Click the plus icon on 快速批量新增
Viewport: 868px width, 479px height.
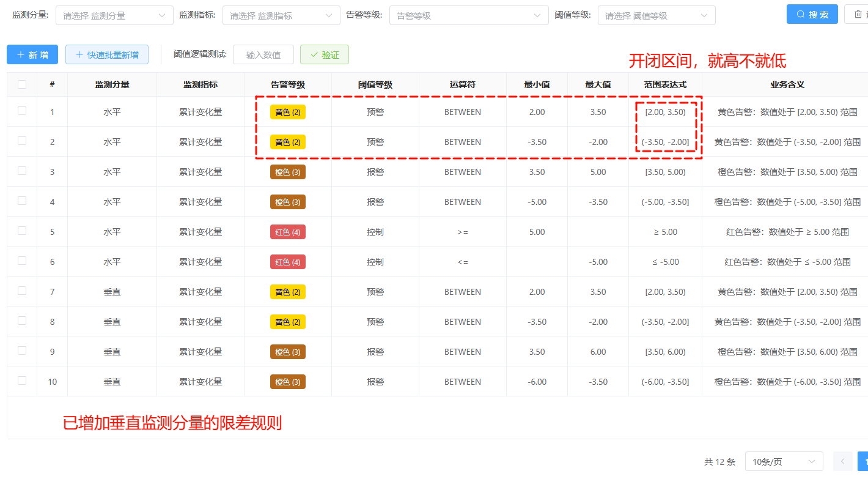point(79,54)
